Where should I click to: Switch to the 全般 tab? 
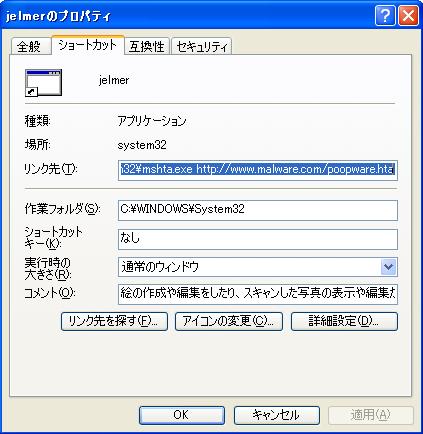tap(29, 46)
